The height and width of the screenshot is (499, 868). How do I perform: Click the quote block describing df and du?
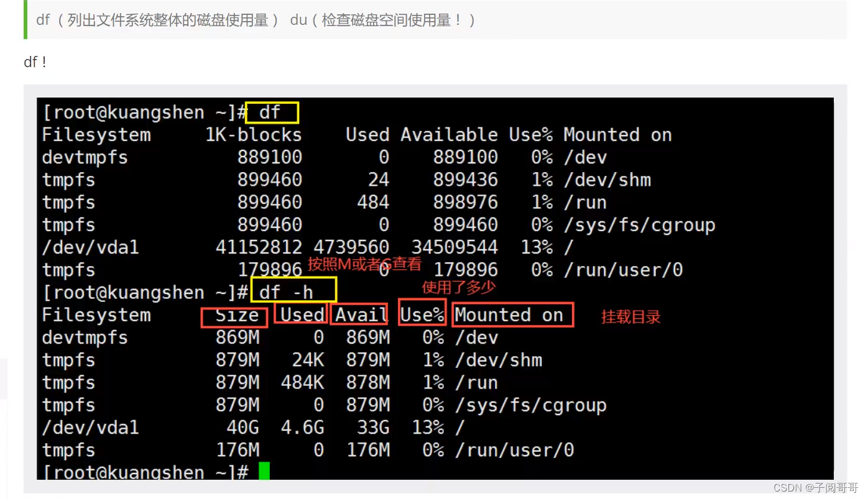pos(435,20)
